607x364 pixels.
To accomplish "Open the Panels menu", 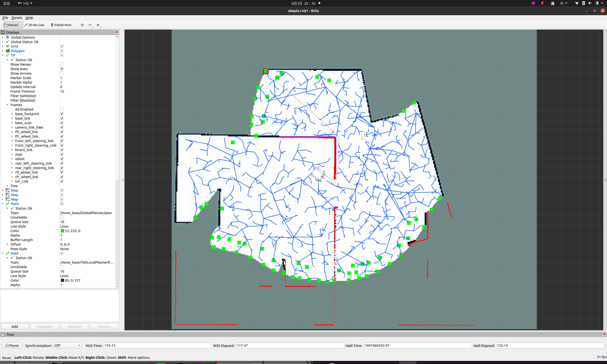I will [17, 18].
